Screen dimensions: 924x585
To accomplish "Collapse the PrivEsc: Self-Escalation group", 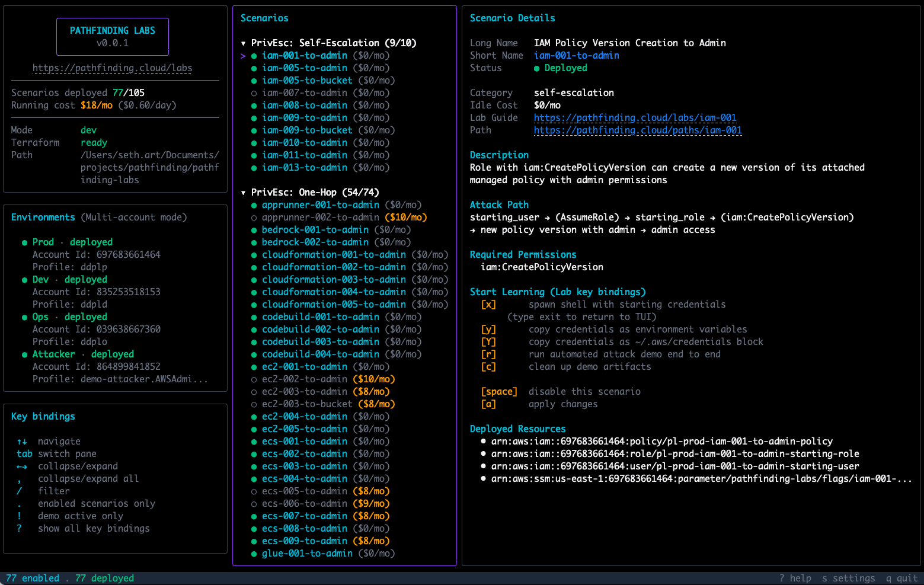I will [x=243, y=43].
